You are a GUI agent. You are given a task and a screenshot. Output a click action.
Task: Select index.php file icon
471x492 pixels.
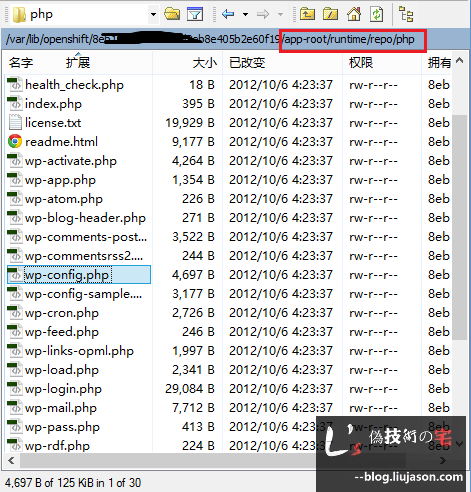click(x=15, y=104)
